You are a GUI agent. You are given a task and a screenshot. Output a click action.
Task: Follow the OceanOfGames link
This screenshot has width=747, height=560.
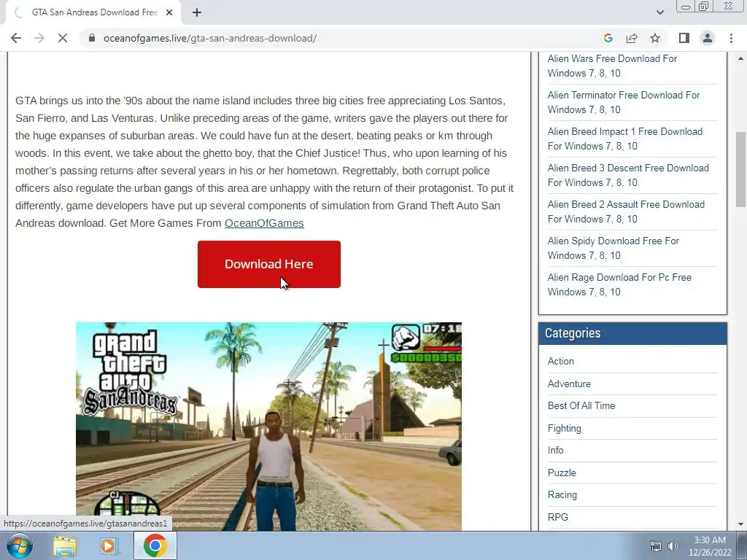click(x=264, y=223)
